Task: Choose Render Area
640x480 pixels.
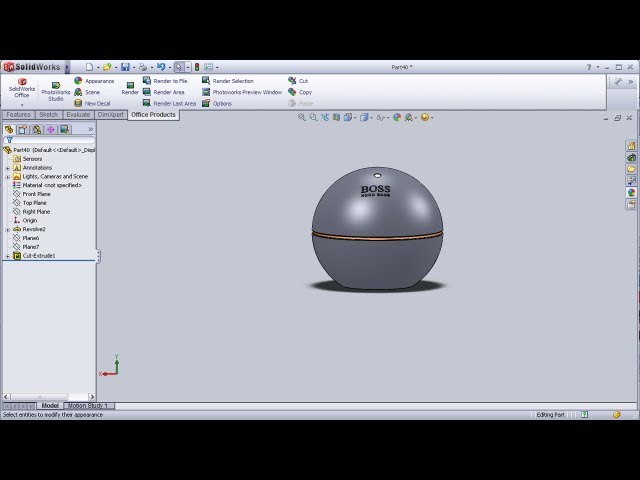Action: tap(163, 92)
